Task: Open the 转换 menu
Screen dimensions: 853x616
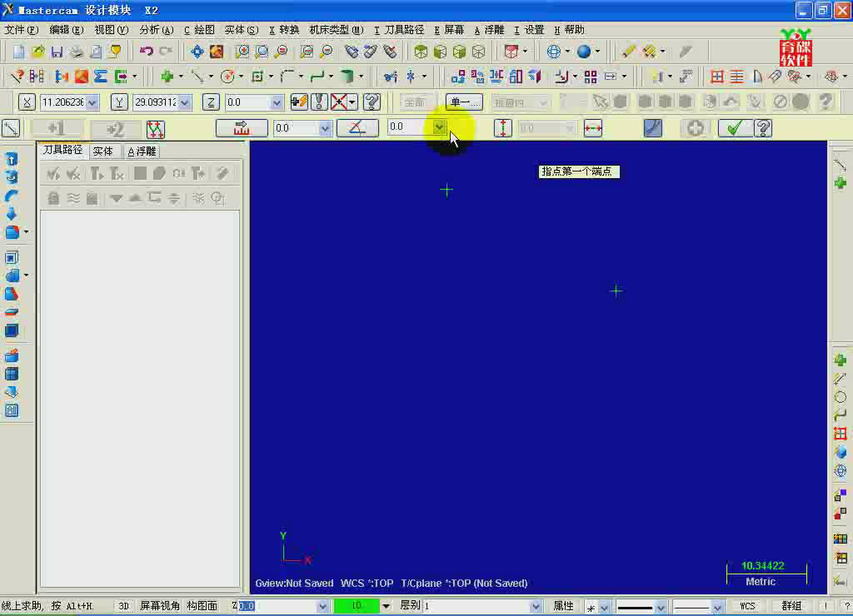Action: click(284, 30)
